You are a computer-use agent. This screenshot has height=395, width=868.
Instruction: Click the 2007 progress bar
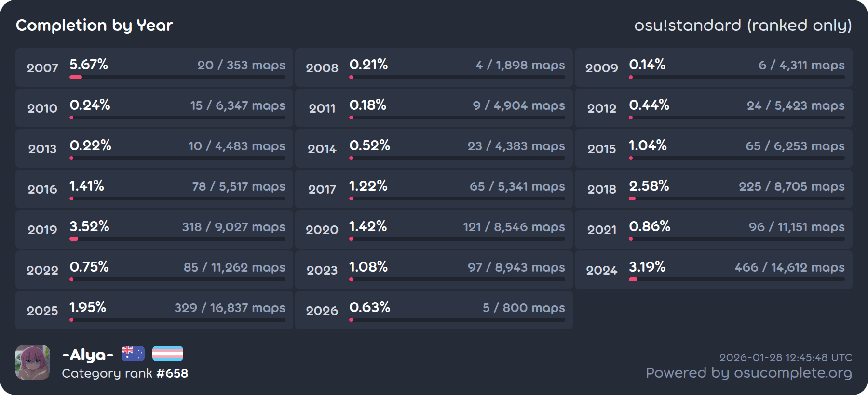coord(177,77)
